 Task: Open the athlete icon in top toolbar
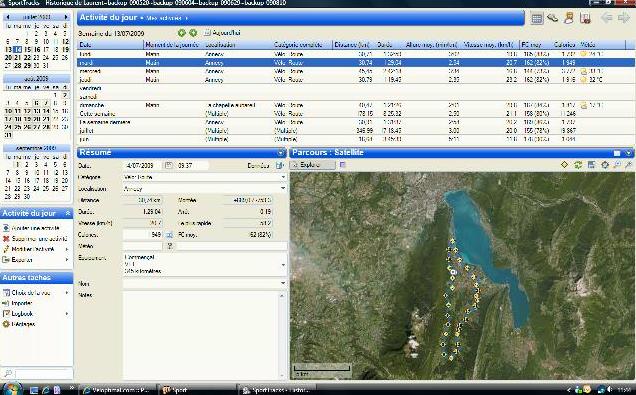(x=569, y=18)
